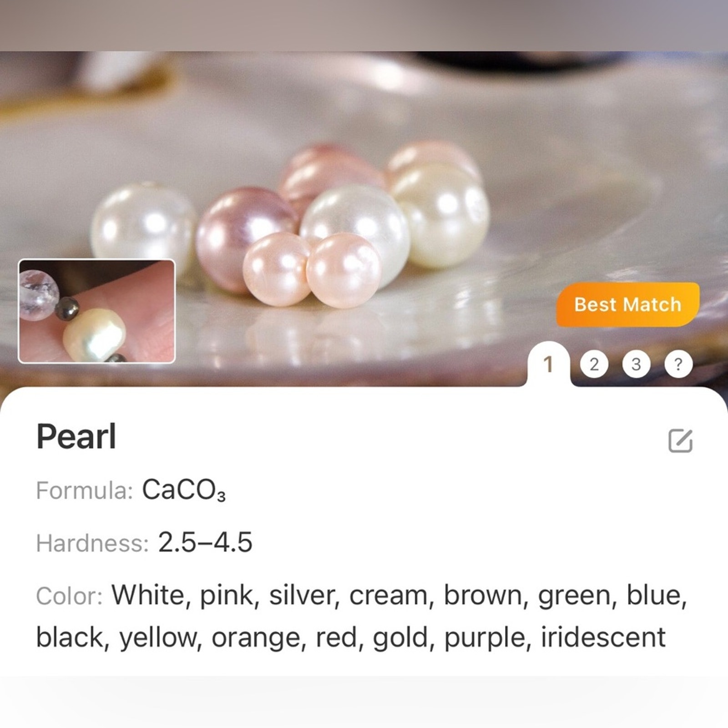
Task: Open the question mark help result
Action: pos(678,364)
